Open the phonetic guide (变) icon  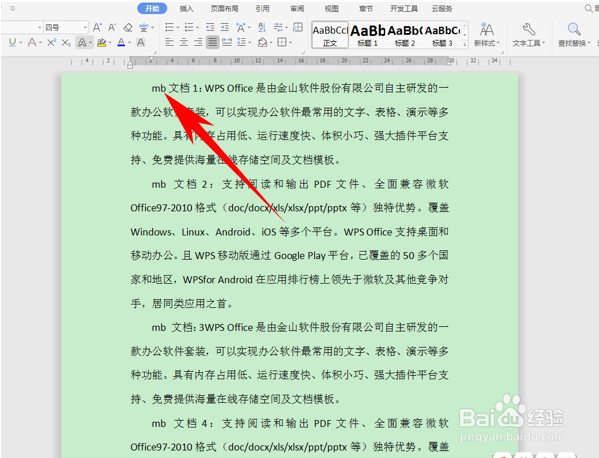144,28
